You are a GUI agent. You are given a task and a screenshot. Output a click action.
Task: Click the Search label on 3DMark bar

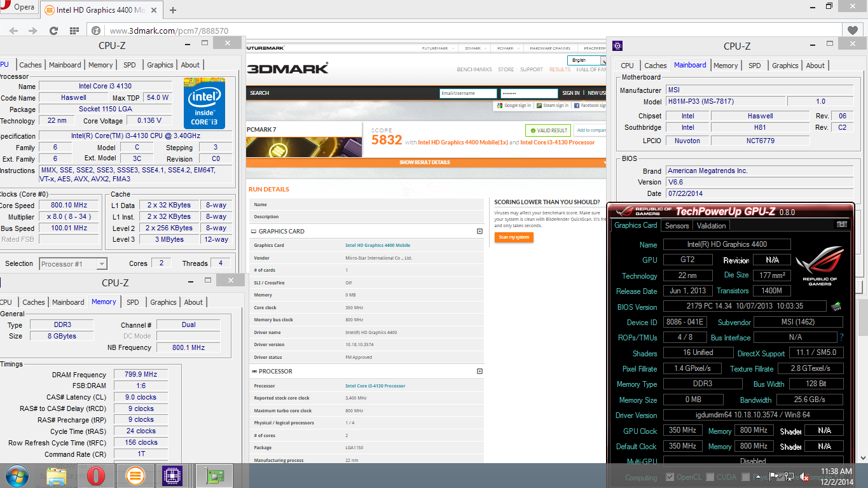259,93
